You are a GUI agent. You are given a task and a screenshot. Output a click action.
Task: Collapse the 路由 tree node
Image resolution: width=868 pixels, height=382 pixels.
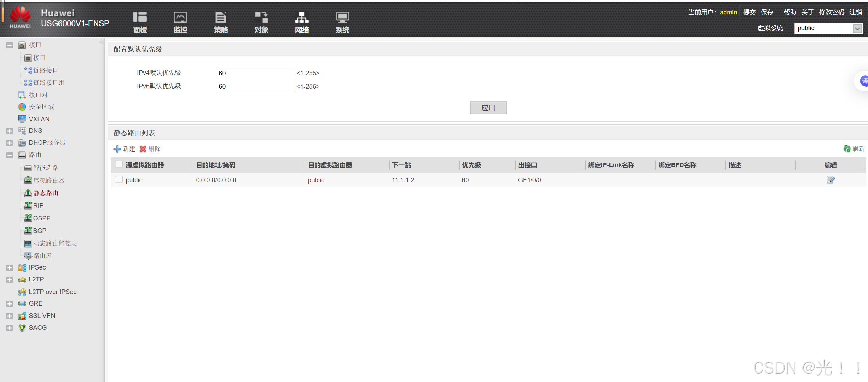coord(9,155)
